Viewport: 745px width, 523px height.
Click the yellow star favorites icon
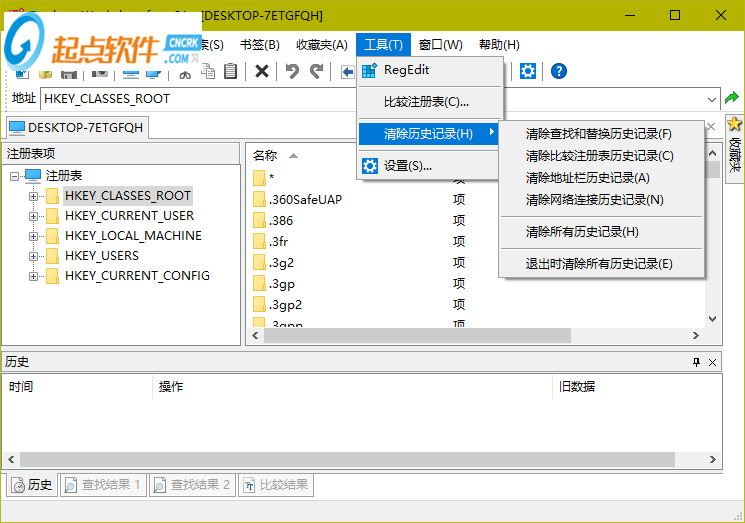click(x=735, y=124)
